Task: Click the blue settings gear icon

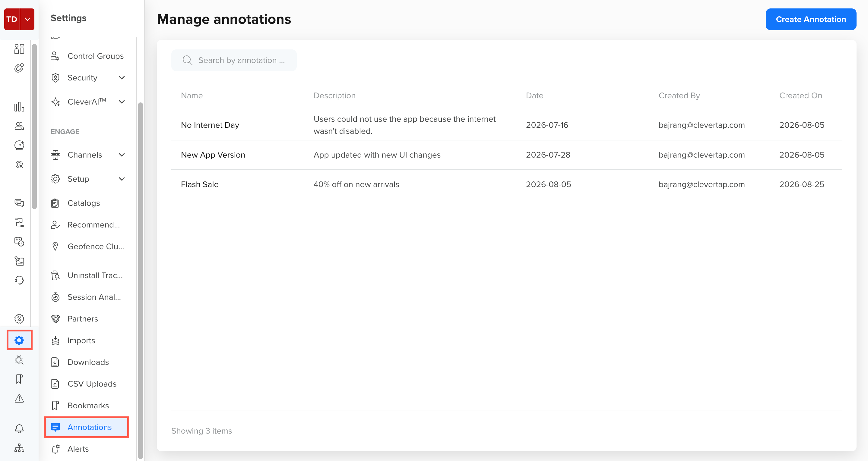Action: pos(19,340)
